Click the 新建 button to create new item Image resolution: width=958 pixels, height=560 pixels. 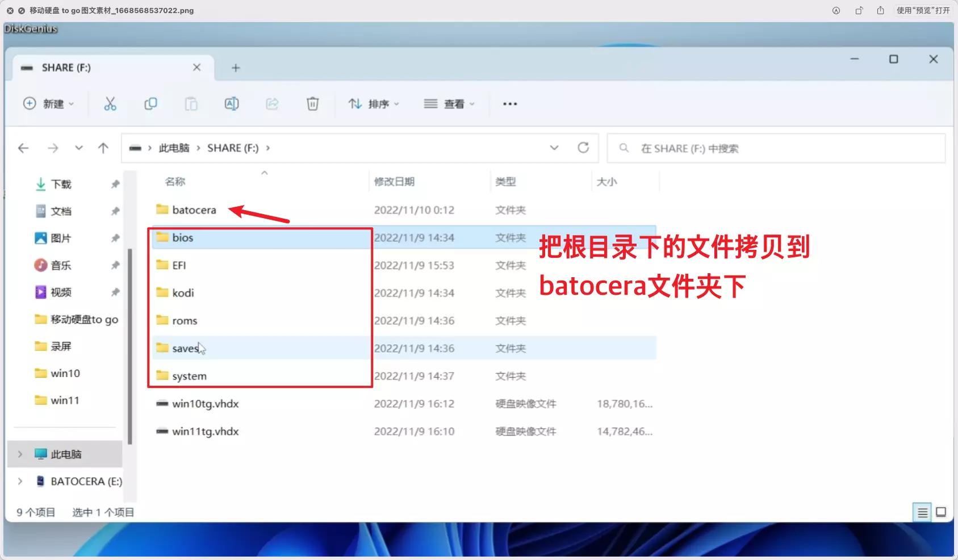coord(49,103)
